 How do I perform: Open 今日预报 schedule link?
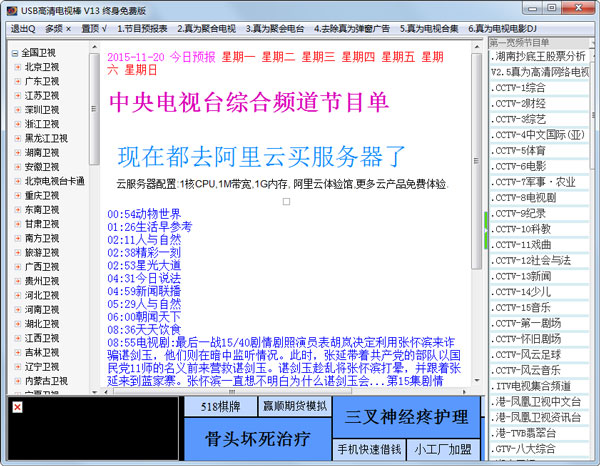[x=192, y=57]
